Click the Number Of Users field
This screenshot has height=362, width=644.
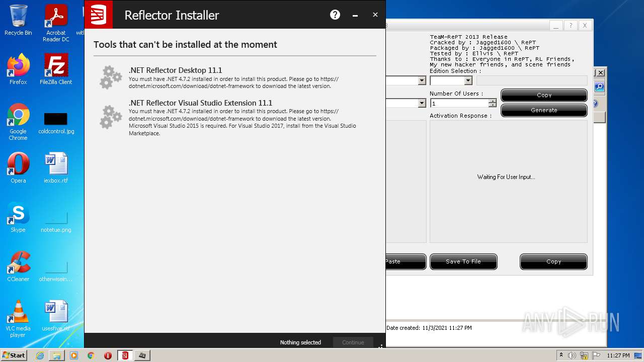point(459,103)
